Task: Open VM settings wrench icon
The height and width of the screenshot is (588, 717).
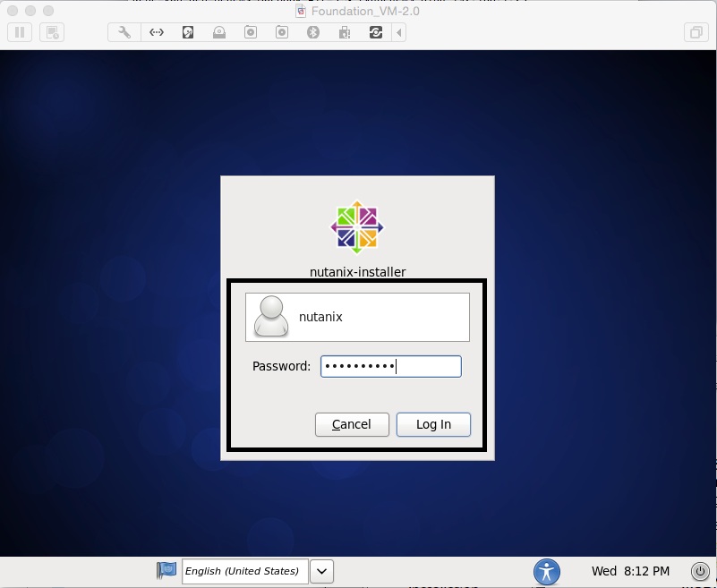Action: [x=125, y=33]
